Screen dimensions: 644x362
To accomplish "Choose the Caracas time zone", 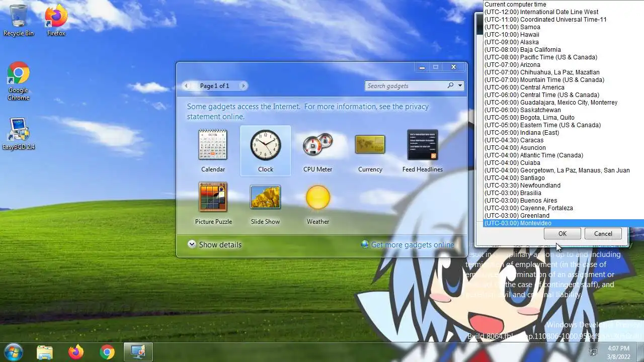I will [x=563, y=140].
